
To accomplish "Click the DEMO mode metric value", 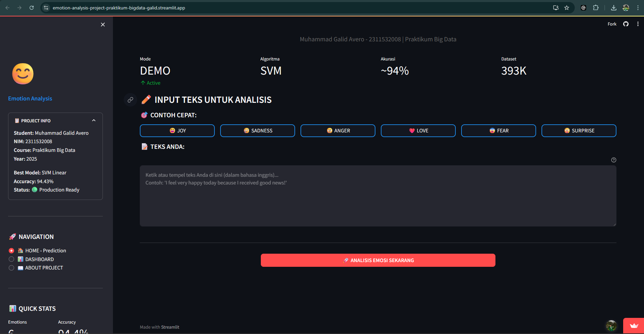I will [x=155, y=71].
